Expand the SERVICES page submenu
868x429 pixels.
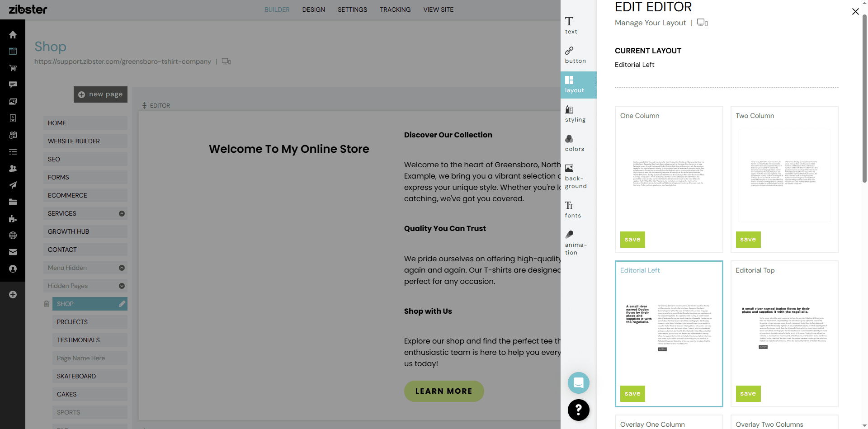[122, 213]
